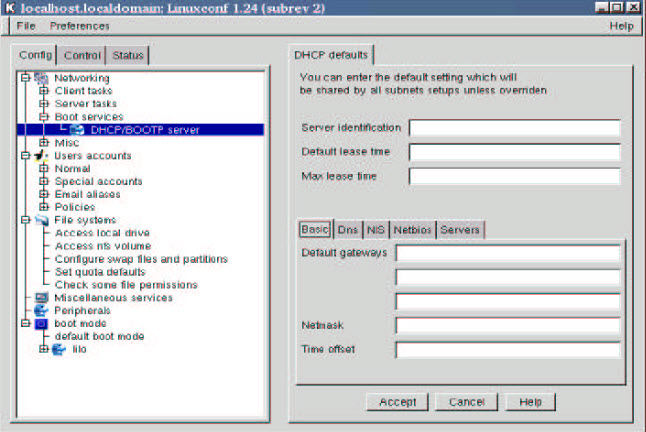This screenshot has height=432, width=646.
Task: Open the Help menu in menu bar
Action: (x=621, y=26)
